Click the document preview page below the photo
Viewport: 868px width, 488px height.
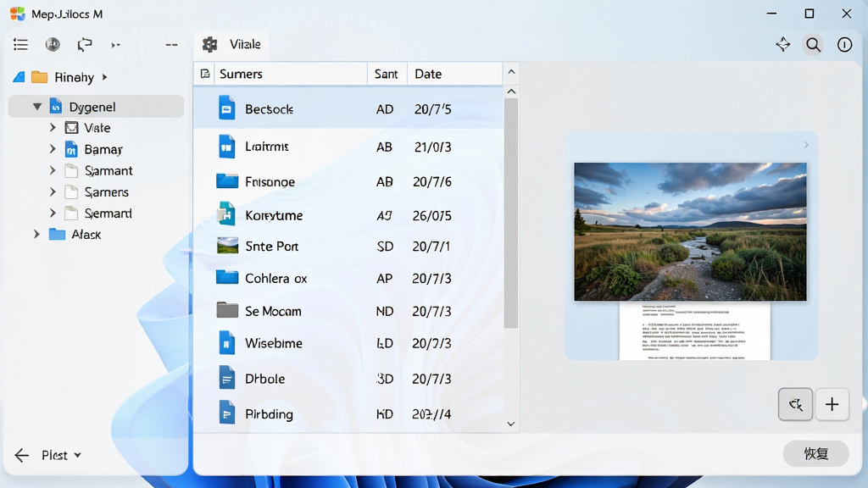[x=695, y=331]
